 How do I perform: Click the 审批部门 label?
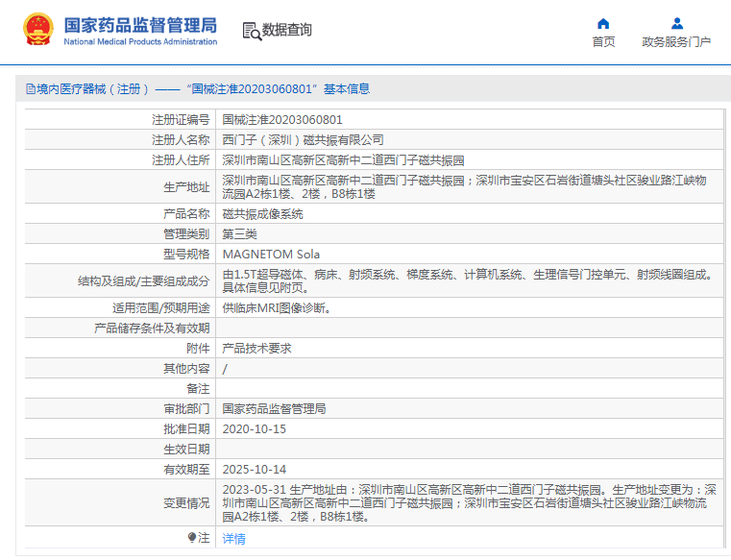coord(186,409)
